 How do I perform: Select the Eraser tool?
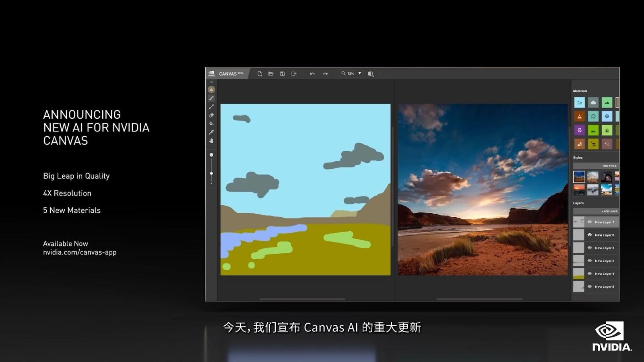[211, 115]
